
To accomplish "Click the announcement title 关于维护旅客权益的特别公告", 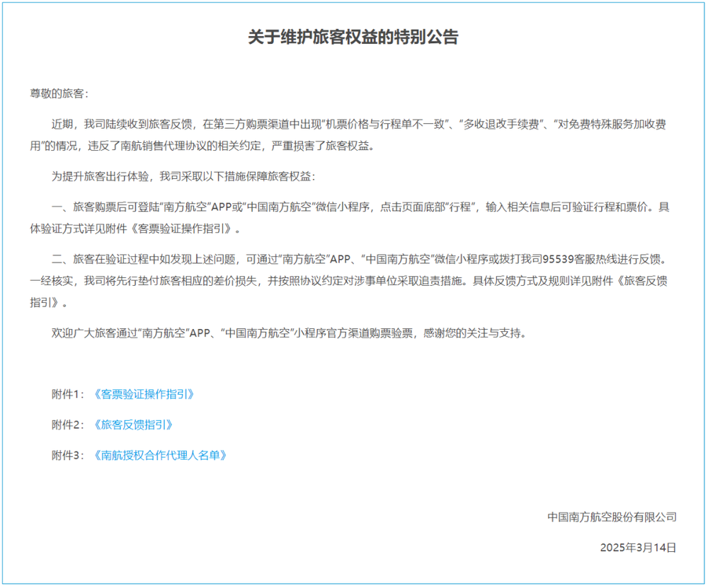I will coord(353,38).
